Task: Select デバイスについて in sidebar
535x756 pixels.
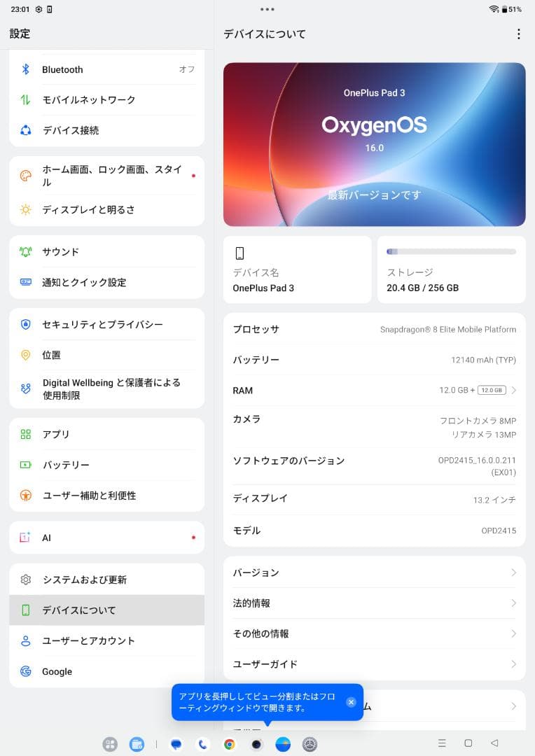Action: coord(106,610)
